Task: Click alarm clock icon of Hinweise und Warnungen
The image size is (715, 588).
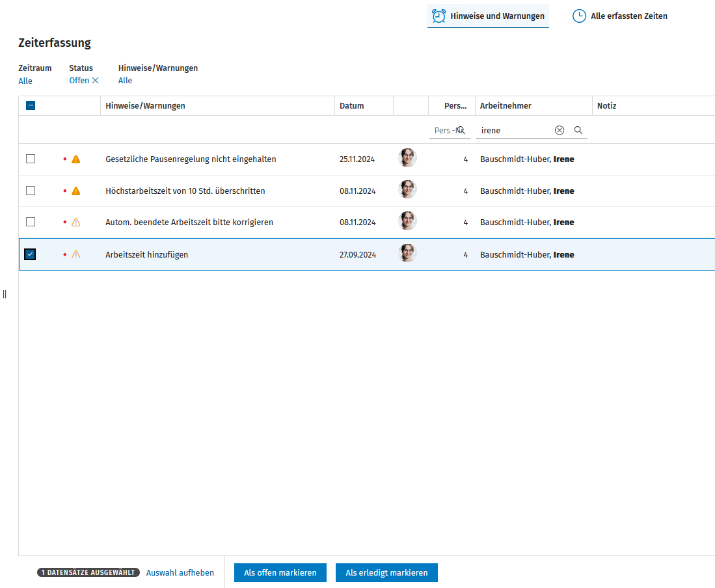Action: (x=438, y=16)
